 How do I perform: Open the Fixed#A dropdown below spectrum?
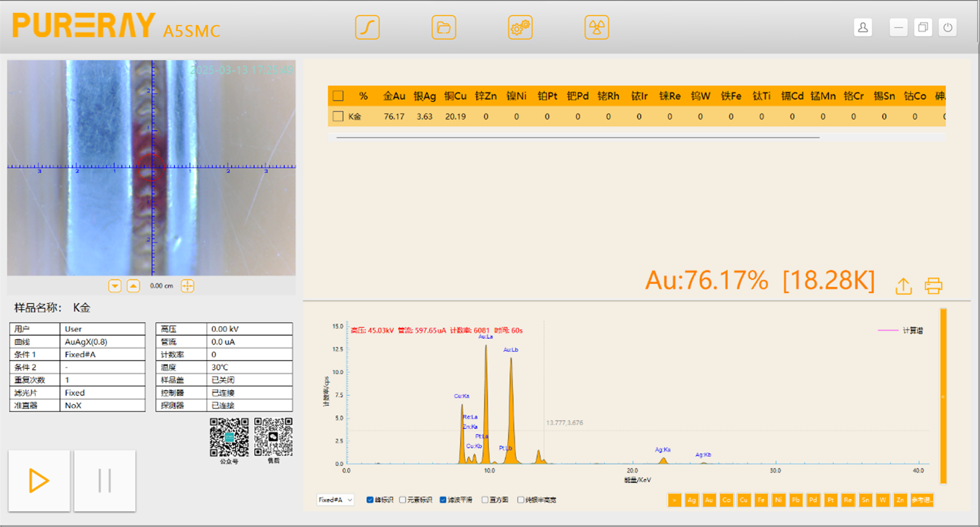point(335,500)
